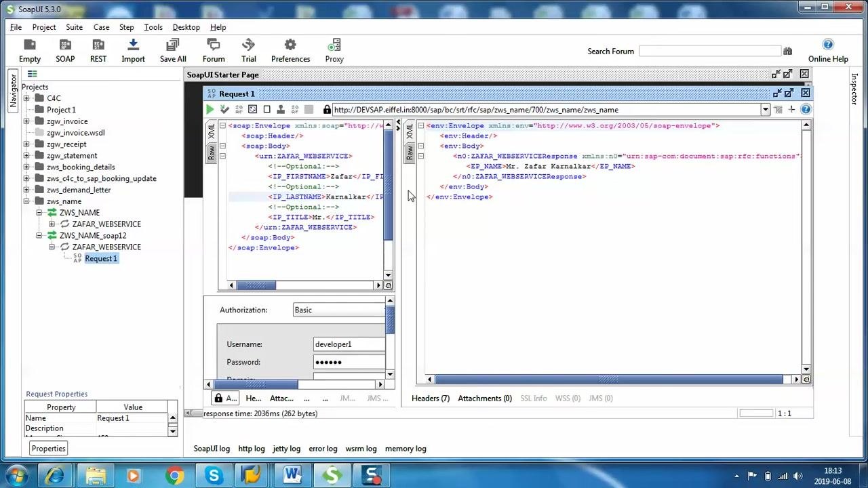This screenshot has width=868, height=488.
Task: Open the Forum toolbar icon
Action: [x=214, y=51]
